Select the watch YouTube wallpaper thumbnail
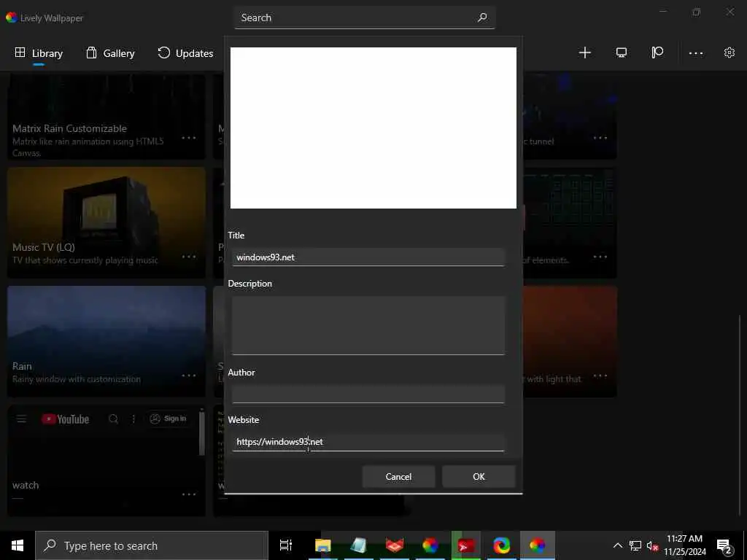The image size is (747, 560). click(107, 461)
